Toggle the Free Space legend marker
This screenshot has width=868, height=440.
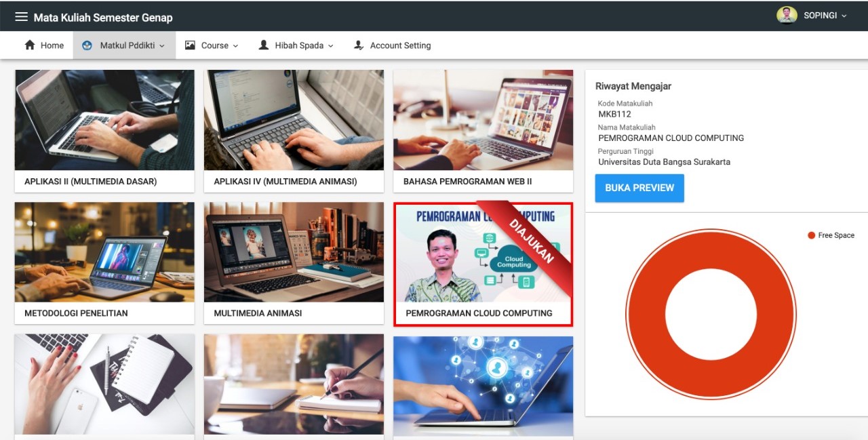(x=811, y=235)
